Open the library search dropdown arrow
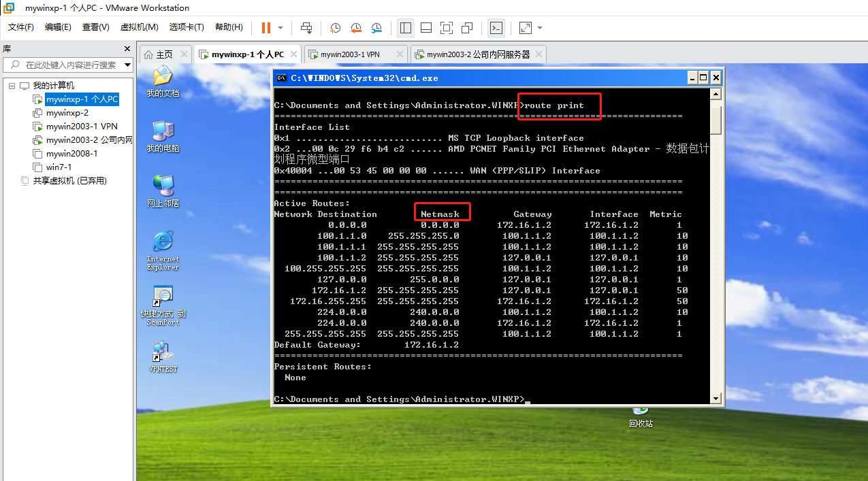Image resolution: width=868 pixels, height=481 pixels. [127, 65]
